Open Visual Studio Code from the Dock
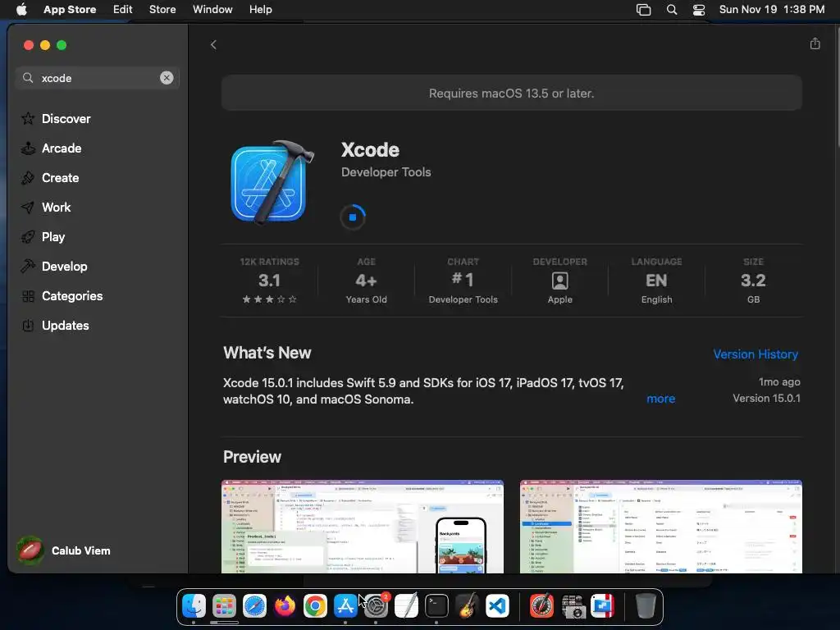Screen dimensions: 840x630 click(x=497, y=606)
